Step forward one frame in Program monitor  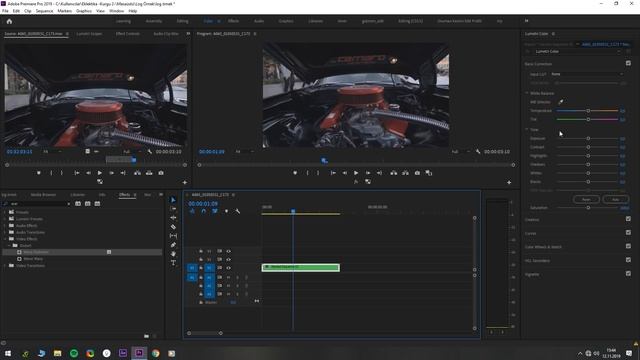tap(368, 173)
